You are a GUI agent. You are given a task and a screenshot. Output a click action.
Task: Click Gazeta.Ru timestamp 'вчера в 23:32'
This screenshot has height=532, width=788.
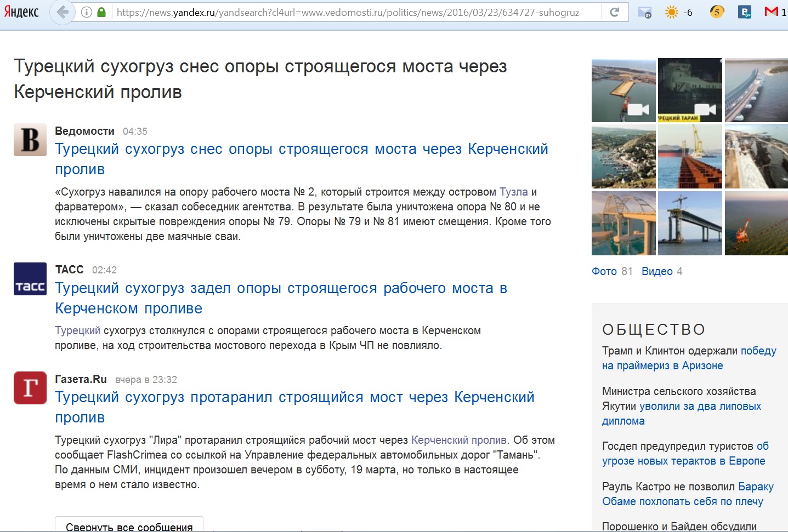146,380
